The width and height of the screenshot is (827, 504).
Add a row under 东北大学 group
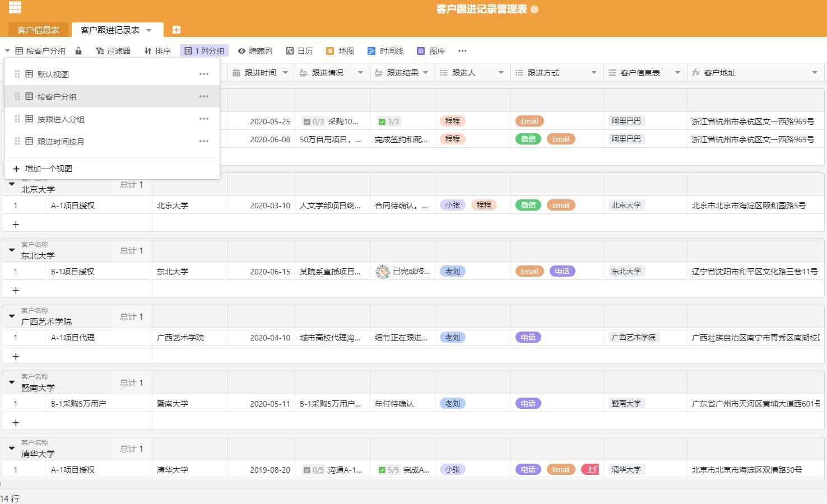click(x=16, y=290)
